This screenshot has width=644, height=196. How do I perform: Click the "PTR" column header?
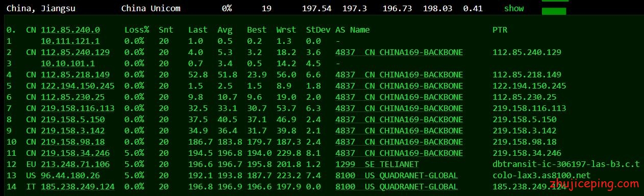500,30
